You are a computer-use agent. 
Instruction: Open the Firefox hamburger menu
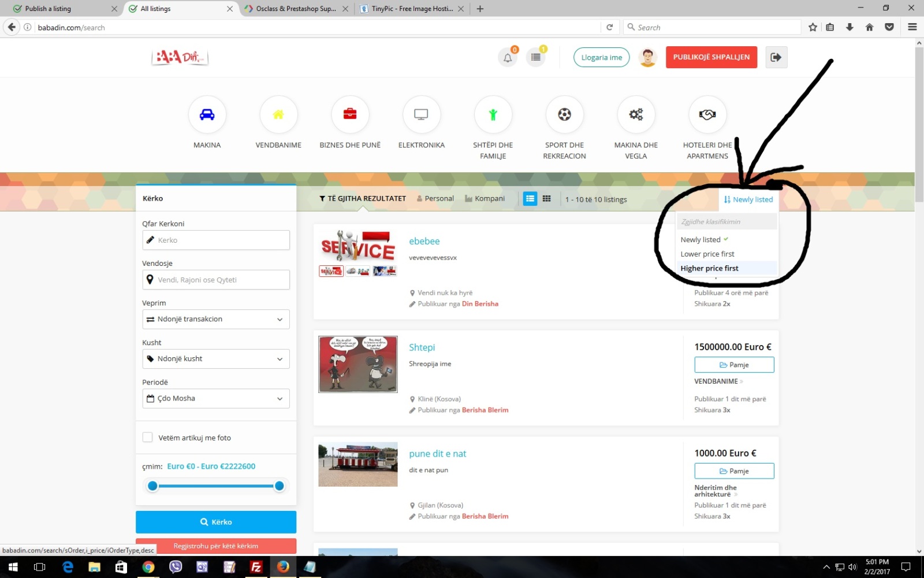tap(912, 27)
